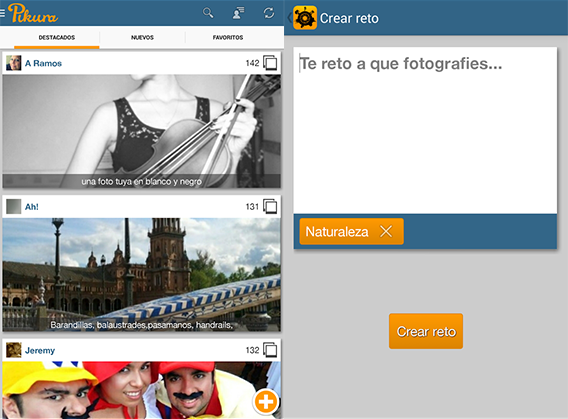Tap the search magnifier icon
568x419 pixels.
click(208, 13)
